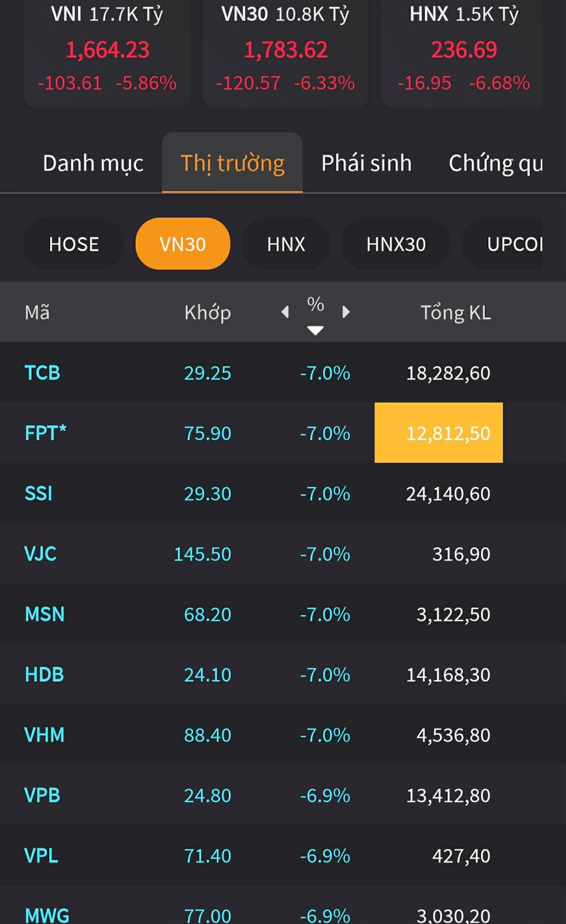Screen dimensions: 566x924
Task: Select the HOSE exchange filter
Action: click(74, 244)
